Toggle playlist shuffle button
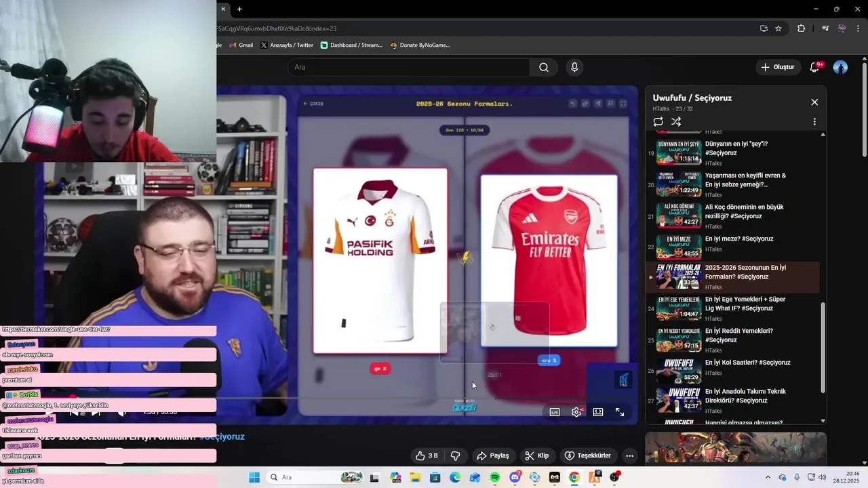The image size is (868, 488). pos(676,122)
